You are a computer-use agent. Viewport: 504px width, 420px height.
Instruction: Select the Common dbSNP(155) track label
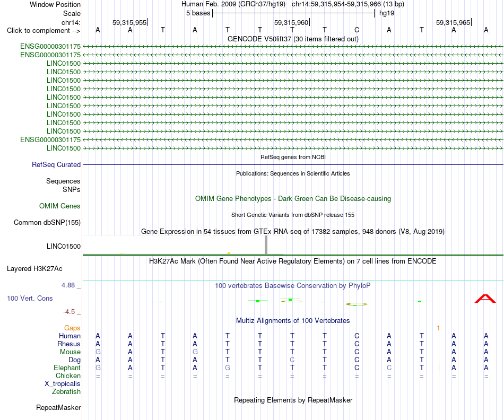47,222
